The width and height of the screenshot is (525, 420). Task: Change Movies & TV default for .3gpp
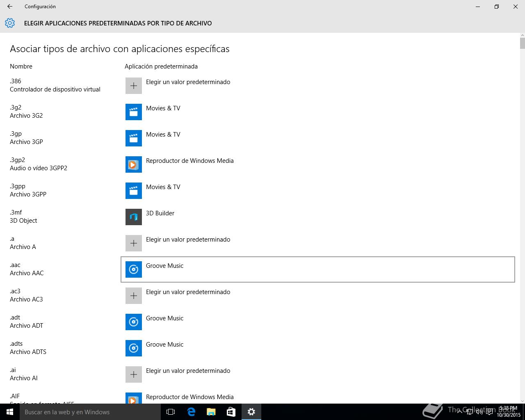[x=318, y=191]
